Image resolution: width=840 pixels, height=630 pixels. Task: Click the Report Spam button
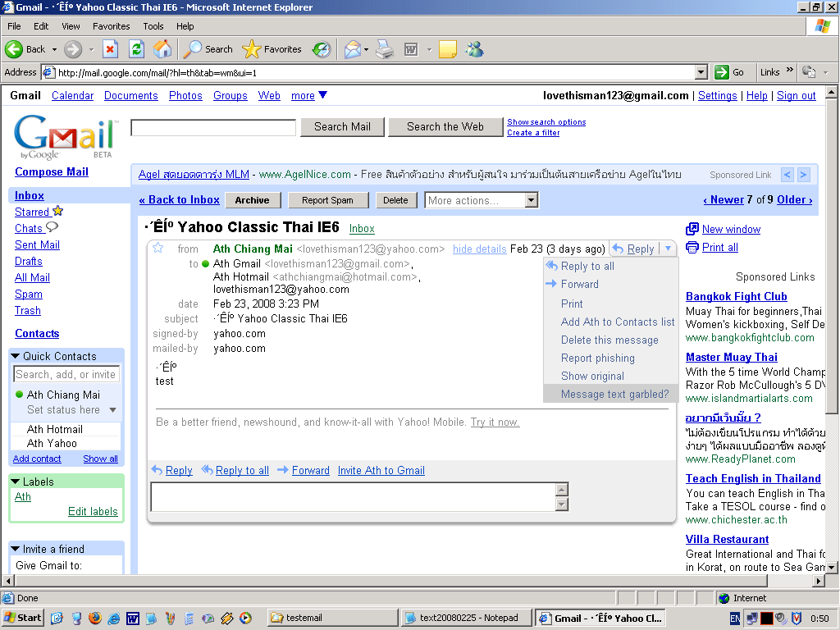point(327,200)
